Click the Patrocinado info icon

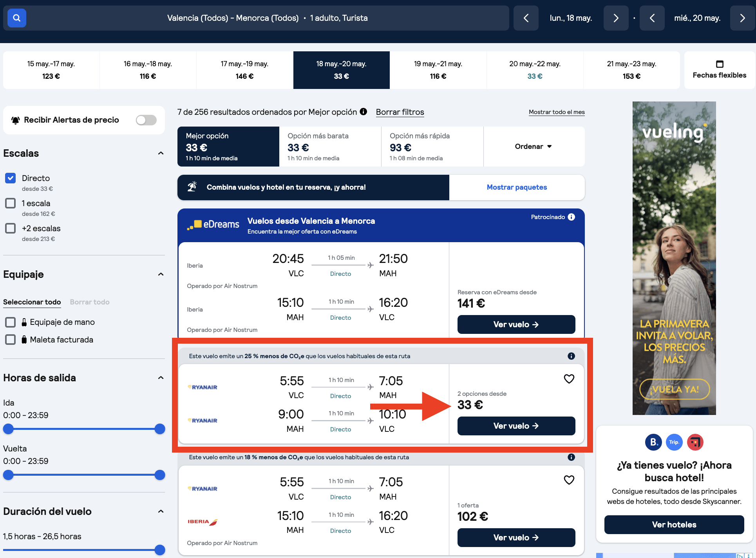[x=572, y=217]
